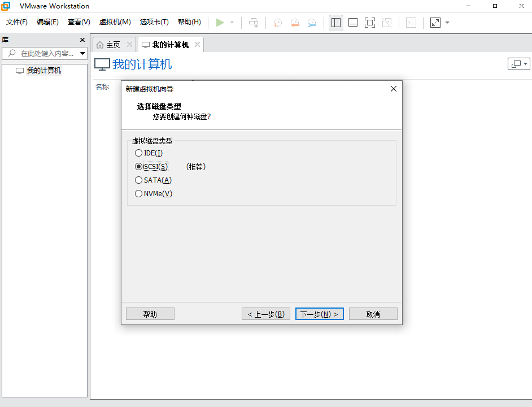Screen dimensions: 532x407
Task: Expand the stretch display dropdown arrow
Action: point(447,23)
